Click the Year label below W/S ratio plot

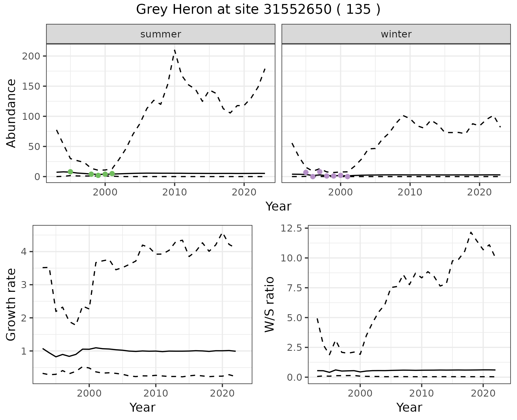409,407
